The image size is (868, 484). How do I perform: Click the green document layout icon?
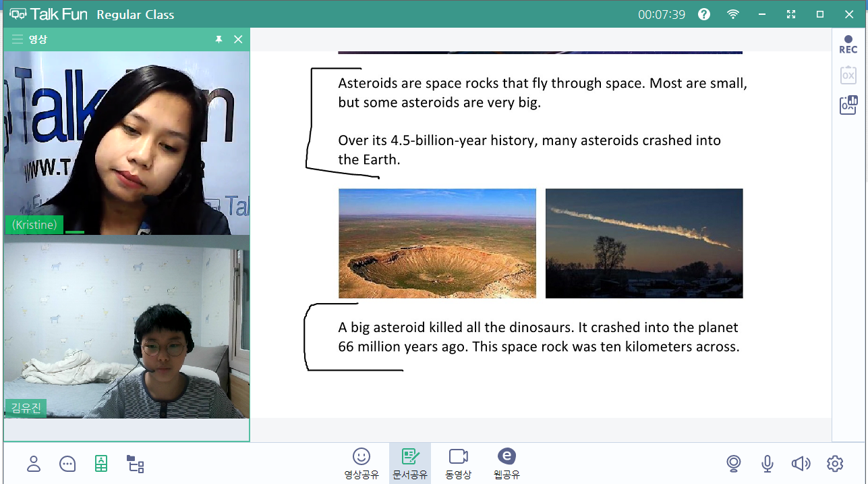pyautogui.click(x=101, y=464)
